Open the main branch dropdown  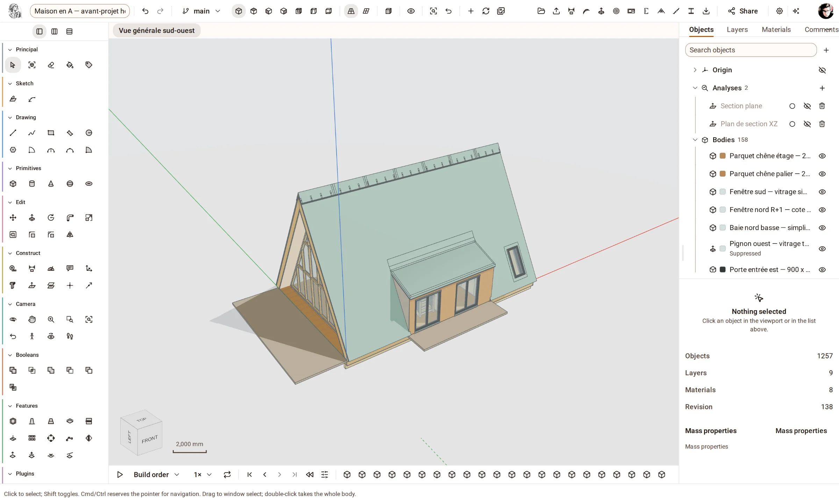click(202, 11)
